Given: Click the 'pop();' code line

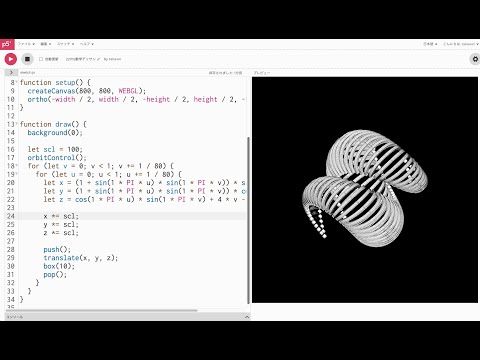Looking at the screenshot, I should 55,274.
